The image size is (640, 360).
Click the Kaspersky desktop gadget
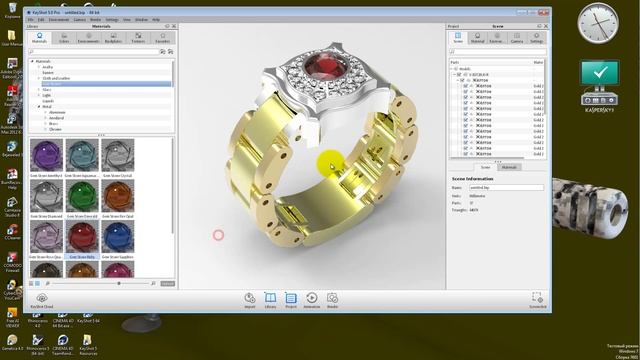599,86
